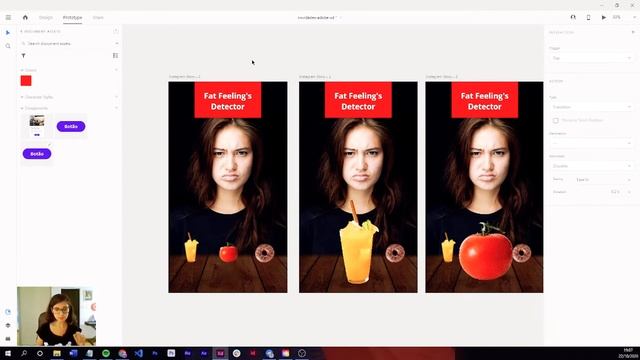Toggle assets list view icon

(116, 56)
